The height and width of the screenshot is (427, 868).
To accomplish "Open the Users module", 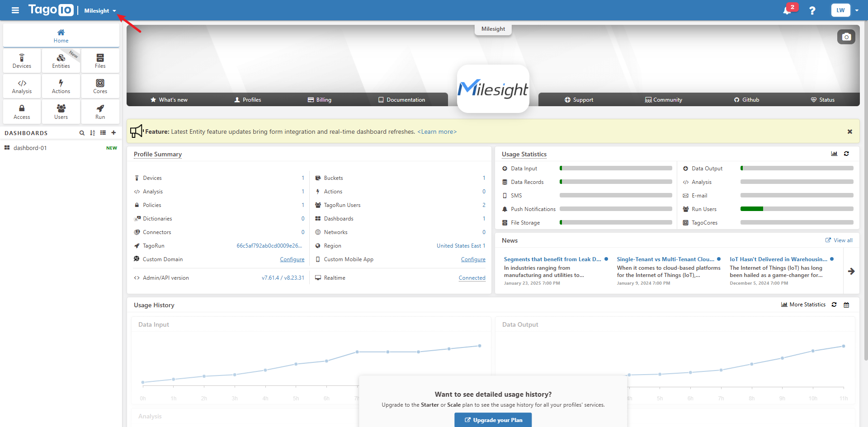I will click(61, 112).
